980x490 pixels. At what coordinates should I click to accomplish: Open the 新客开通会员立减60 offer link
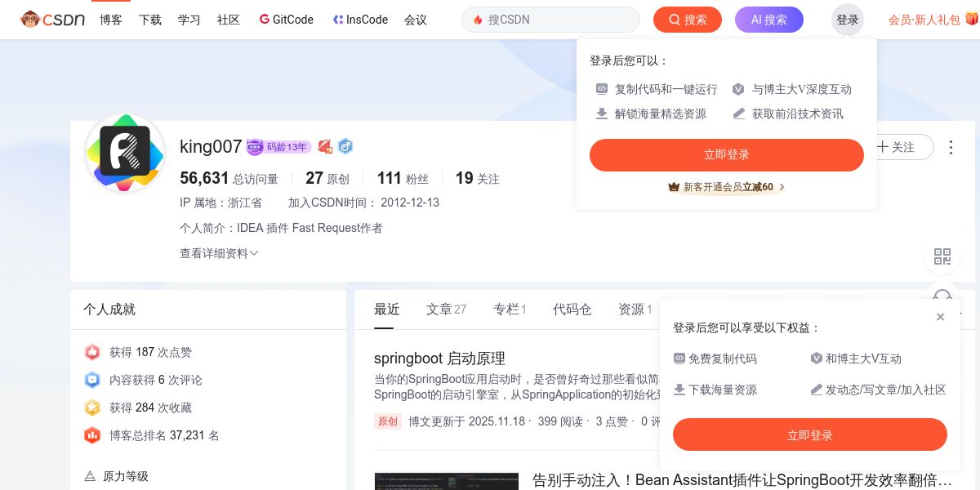pos(727,187)
